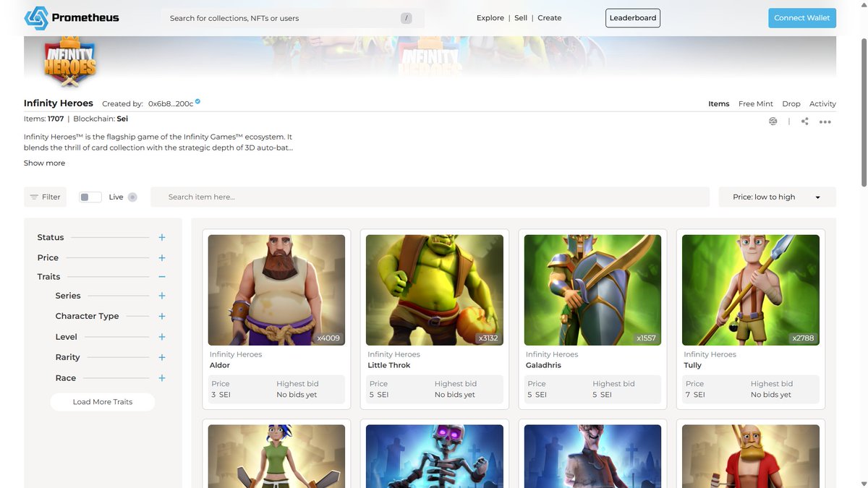Click the Leaderboard button
The width and height of the screenshot is (868, 488).
pos(633,18)
